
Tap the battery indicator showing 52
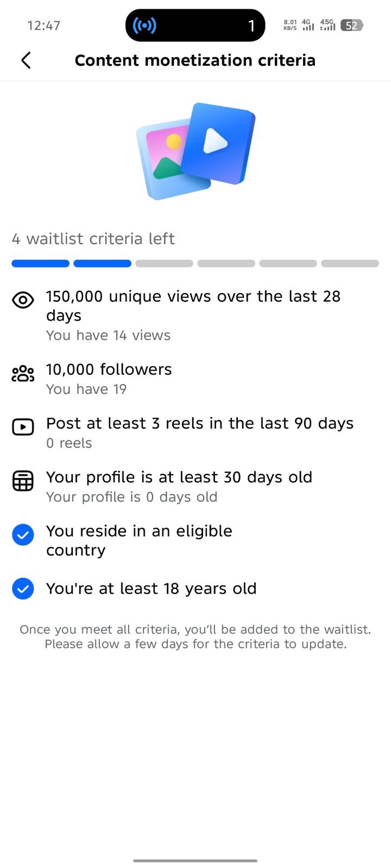coord(352,25)
